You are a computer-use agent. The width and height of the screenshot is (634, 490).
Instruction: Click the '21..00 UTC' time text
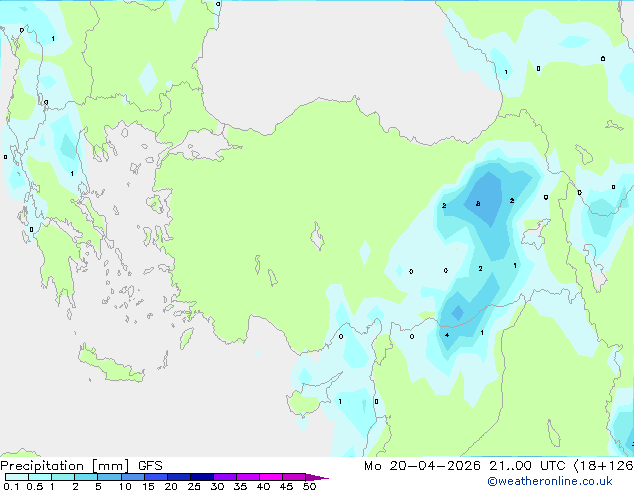coord(527,466)
